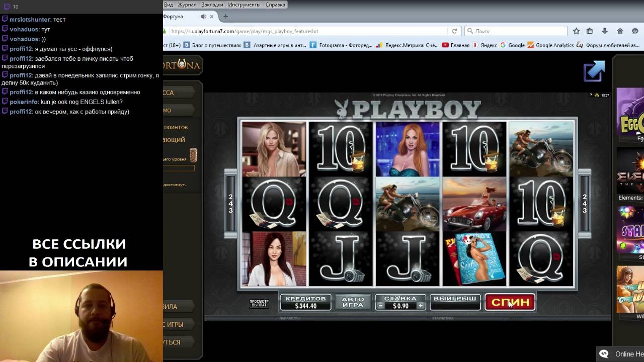Click the game help question mark icon
This screenshot has height=362, width=644.
click(591, 95)
